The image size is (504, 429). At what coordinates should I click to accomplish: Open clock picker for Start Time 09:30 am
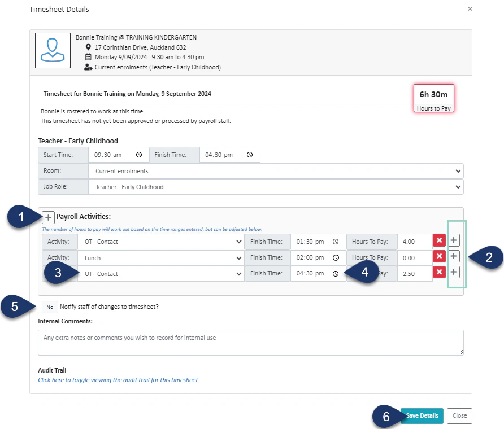click(139, 155)
